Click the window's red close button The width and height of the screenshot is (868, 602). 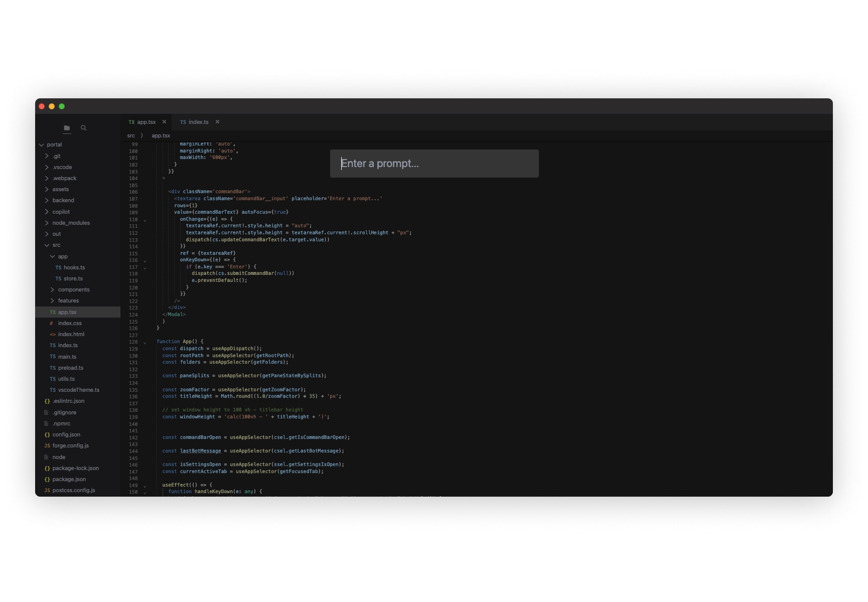pos(42,106)
